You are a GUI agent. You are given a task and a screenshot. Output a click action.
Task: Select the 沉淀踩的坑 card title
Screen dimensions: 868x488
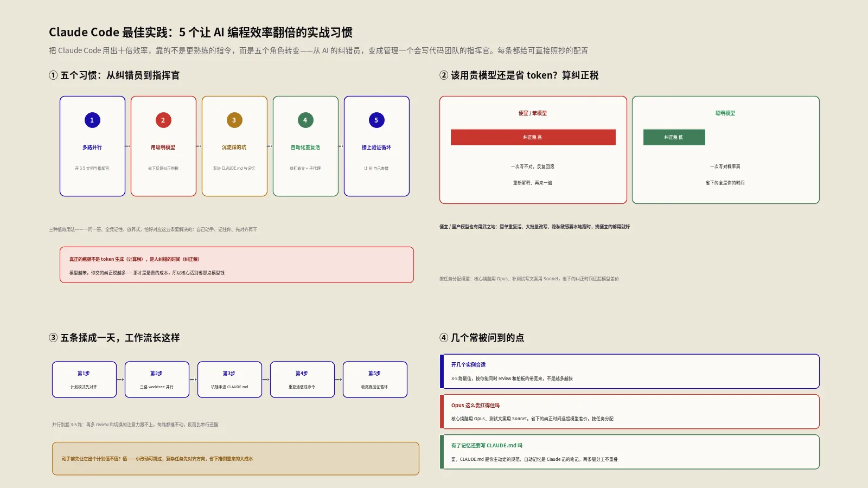pos(234,147)
